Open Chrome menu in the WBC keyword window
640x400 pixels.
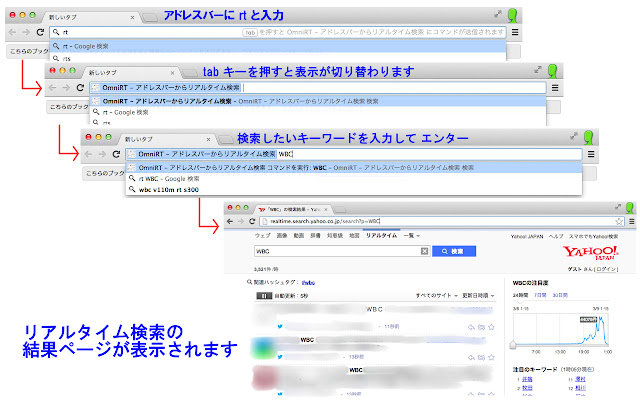tap(591, 154)
